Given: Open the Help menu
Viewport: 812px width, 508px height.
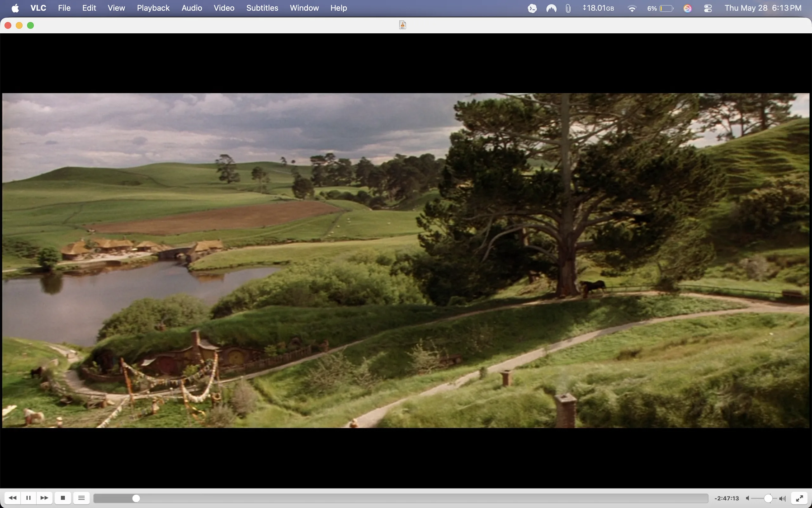Looking at the screenshot, I should click(338, 8).
